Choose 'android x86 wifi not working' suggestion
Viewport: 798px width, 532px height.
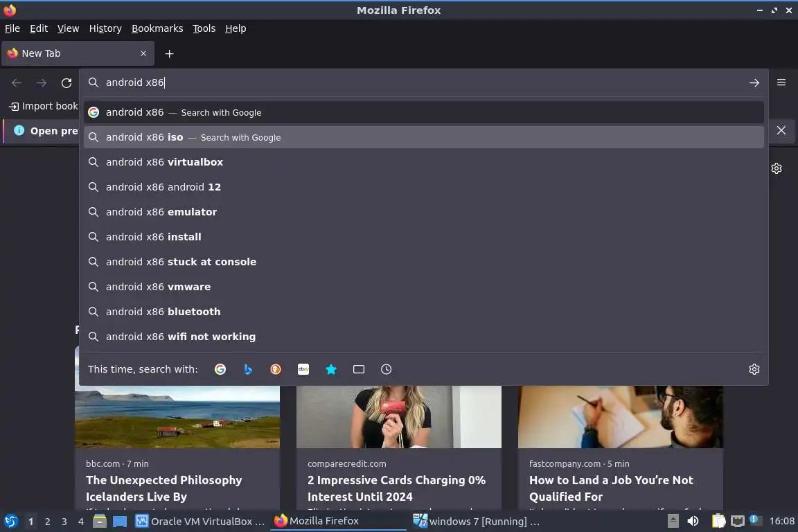[424, 337]
